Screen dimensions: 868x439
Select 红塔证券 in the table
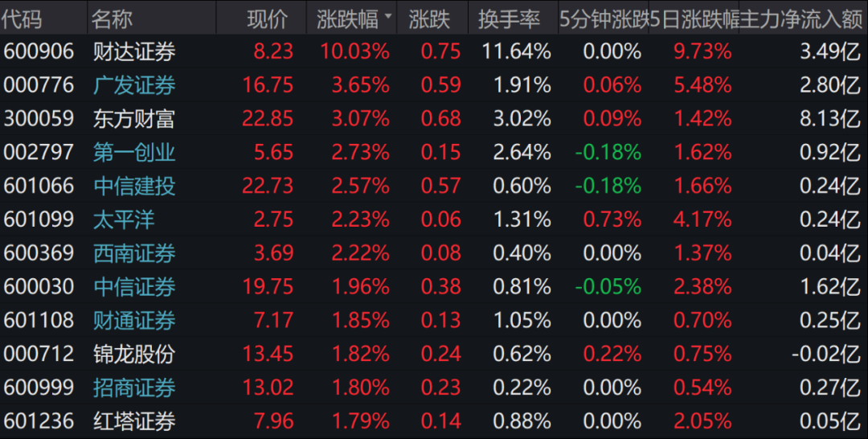[134, 421]
